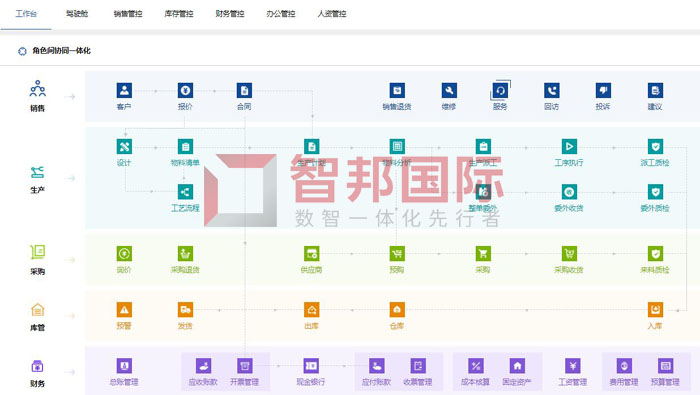Open the 预警 warning triangle icon
This screenshot has width=700, height=395.
(124, 310)
